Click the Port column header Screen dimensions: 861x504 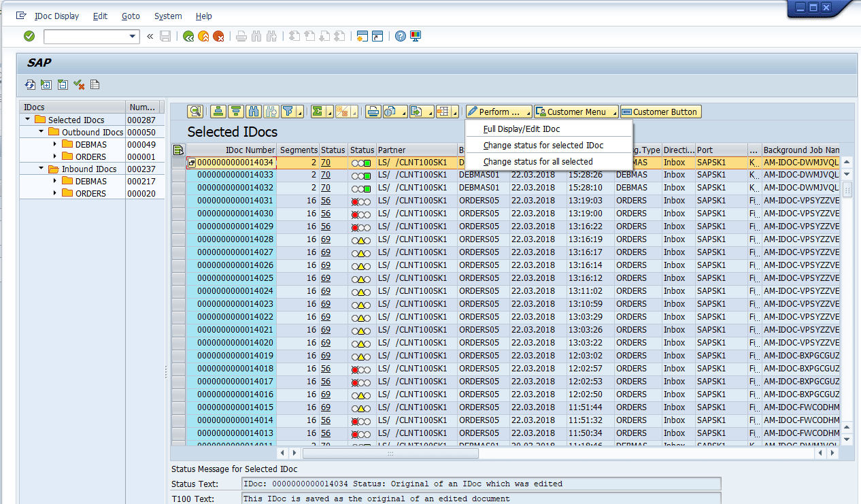[x=721, y=150]
